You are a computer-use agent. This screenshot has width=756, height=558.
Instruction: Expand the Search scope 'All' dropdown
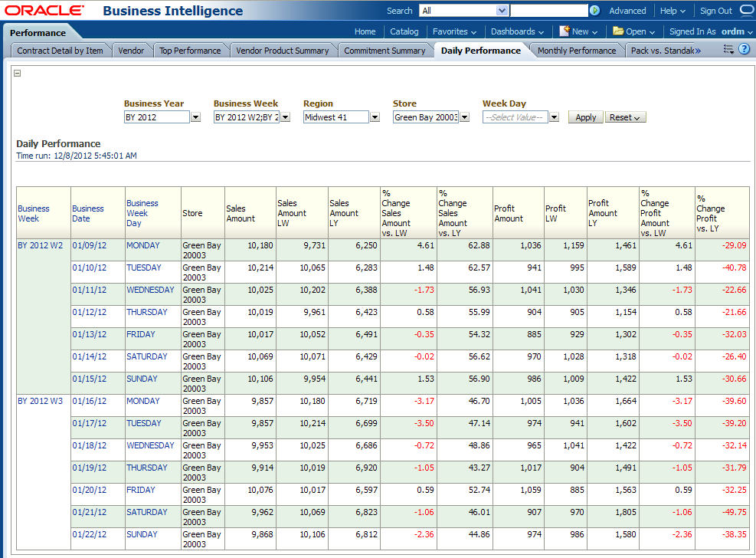pos(502,11)
